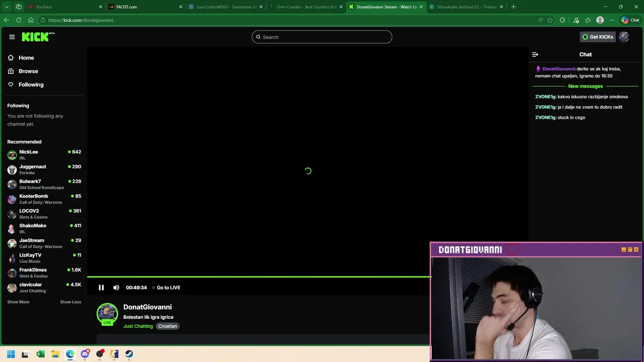Open browser extensions icon
Screen dimensions: 644x362
point(562,20)
